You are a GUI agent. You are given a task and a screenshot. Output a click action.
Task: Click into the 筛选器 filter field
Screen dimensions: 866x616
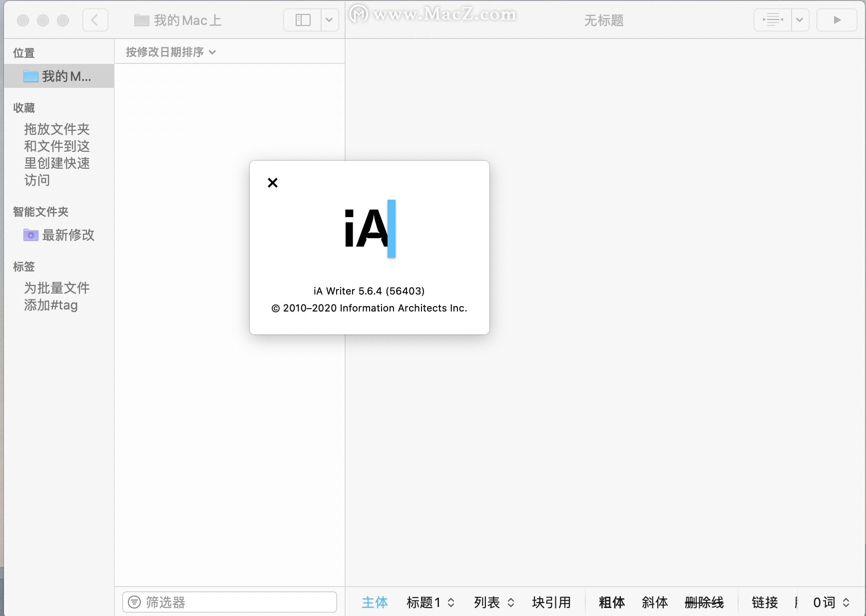230,602
